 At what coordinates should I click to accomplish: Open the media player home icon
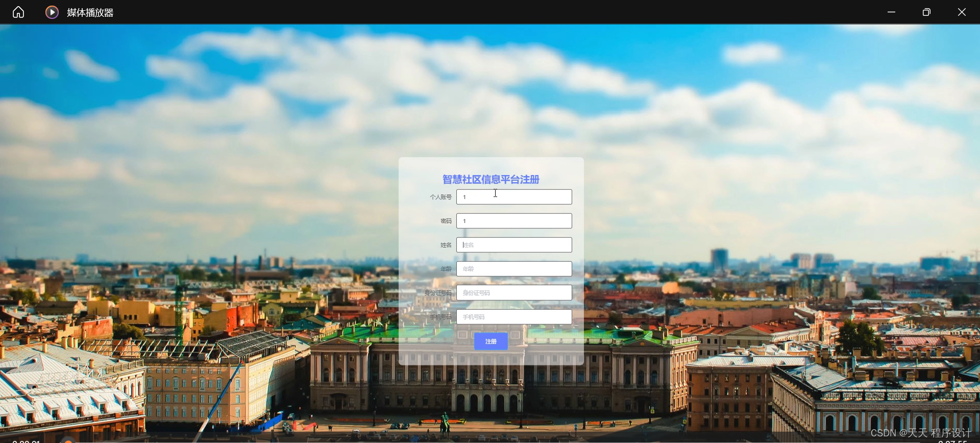18,12
